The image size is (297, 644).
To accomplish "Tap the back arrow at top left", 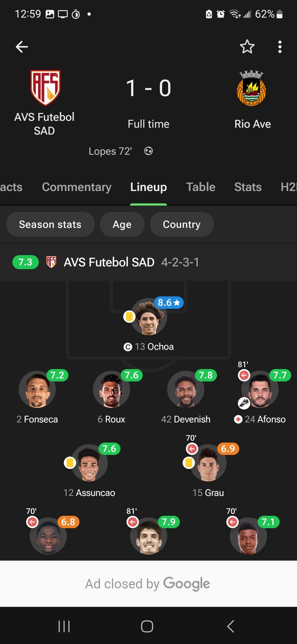I will click(x=22, y=47).
